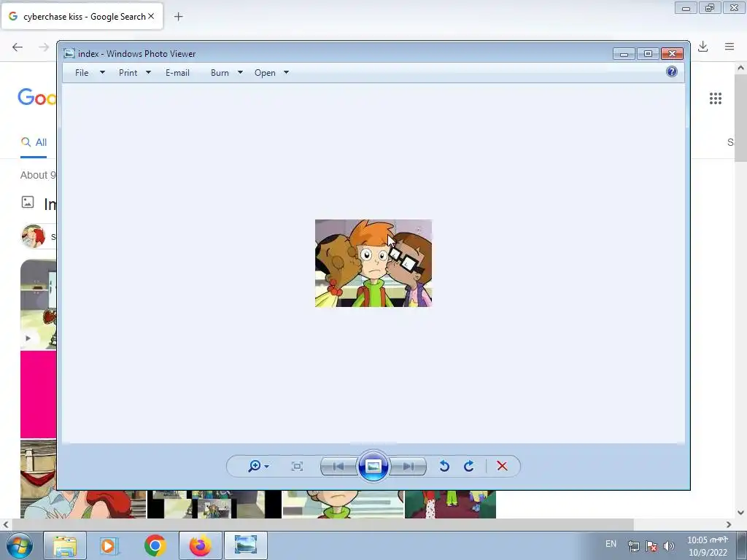The image size is (747, 560).
Task: Open the File menu in Photo Viewer
Action: click(82, 73)
